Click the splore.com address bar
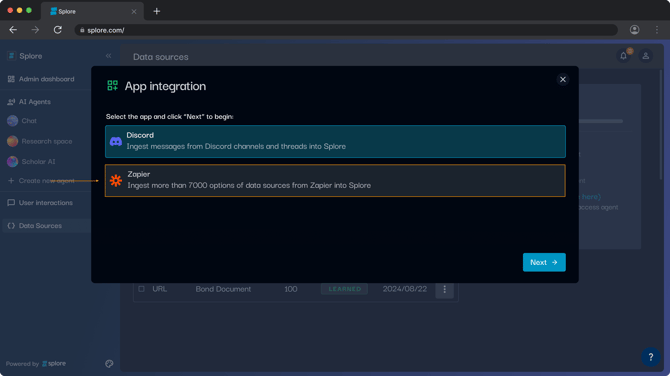 [x=346, y=30]
